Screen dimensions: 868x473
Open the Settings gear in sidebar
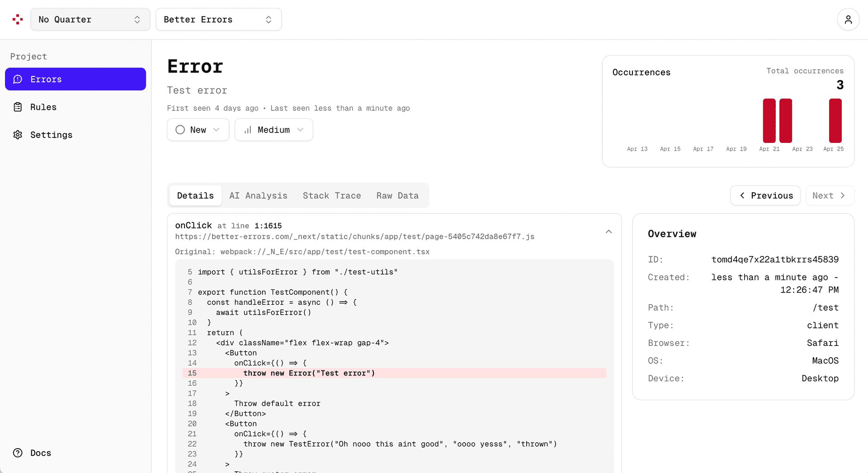coord(17,135)
